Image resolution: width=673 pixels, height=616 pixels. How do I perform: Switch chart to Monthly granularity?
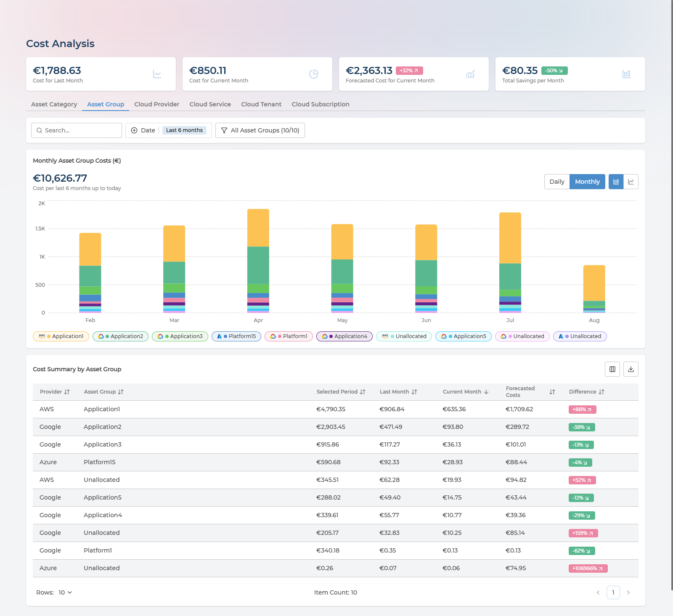point(587,182)
